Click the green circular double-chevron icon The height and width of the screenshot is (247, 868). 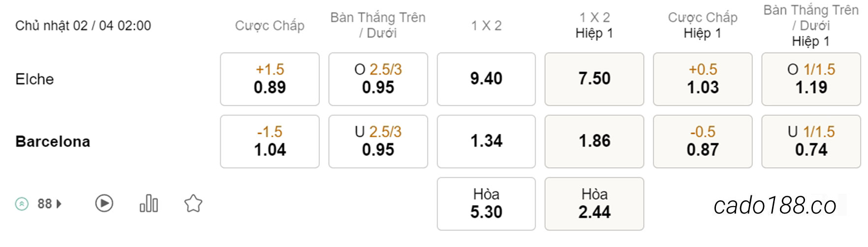click(x=22, y=204)
